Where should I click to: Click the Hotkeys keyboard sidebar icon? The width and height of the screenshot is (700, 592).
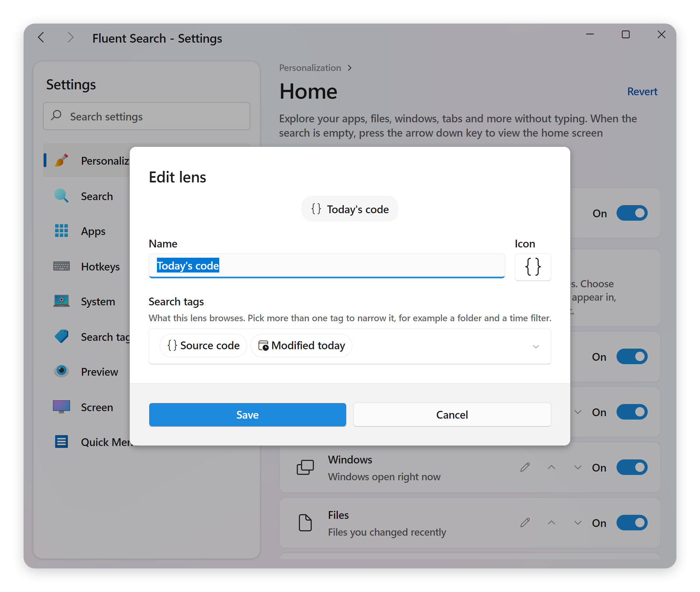tap(61, 266)
